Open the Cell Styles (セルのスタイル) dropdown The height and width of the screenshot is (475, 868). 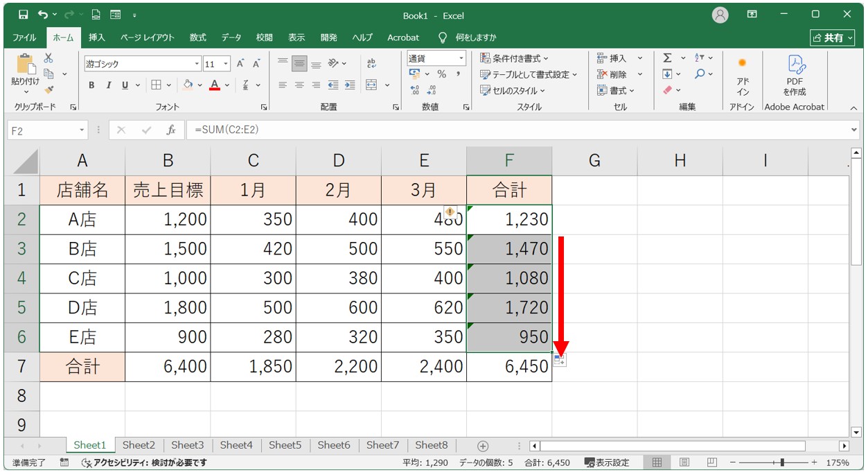[x=513, y=90]
